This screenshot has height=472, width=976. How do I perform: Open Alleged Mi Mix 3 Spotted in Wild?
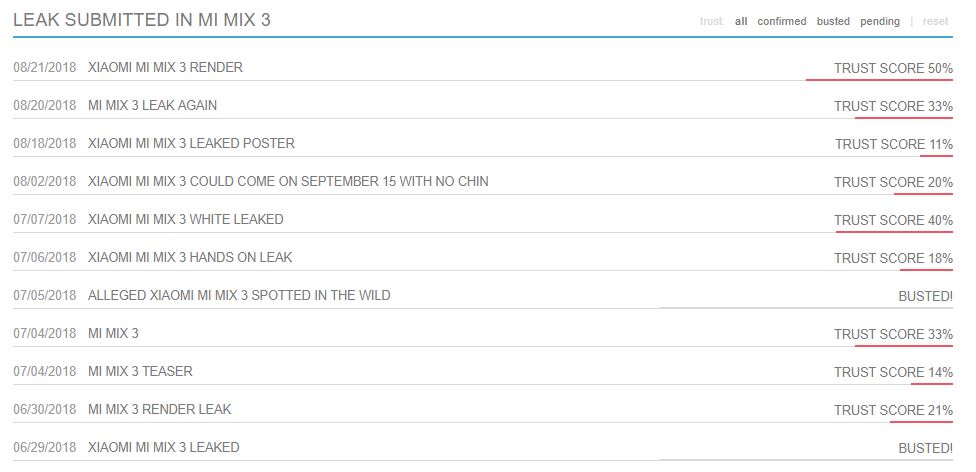click(239, 296)
